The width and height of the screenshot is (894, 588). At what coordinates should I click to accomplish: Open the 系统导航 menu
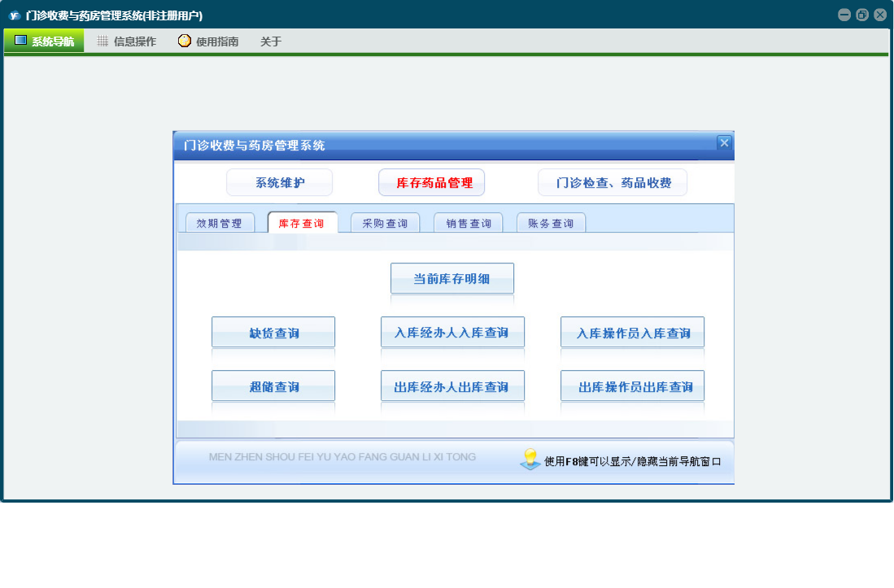(x=44, y=41)
